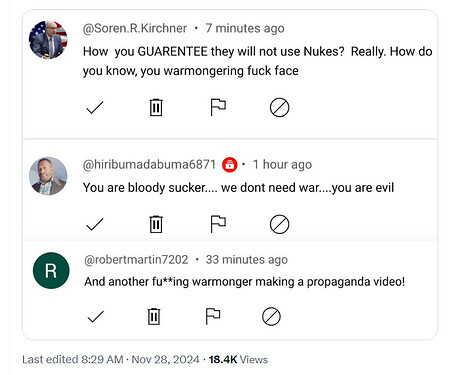
Task: Delete the 'bloody sucker' comment via trash
Action: pos(156,224)
